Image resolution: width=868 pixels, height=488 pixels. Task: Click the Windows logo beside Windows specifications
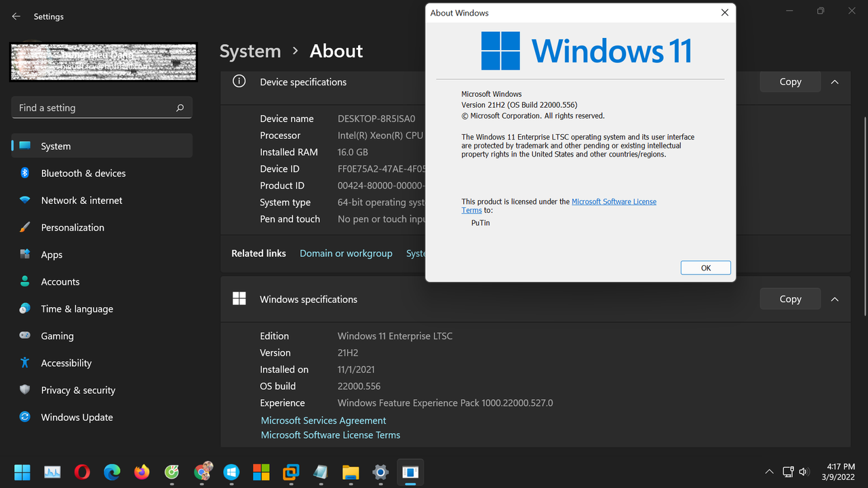tap(239, 299)
